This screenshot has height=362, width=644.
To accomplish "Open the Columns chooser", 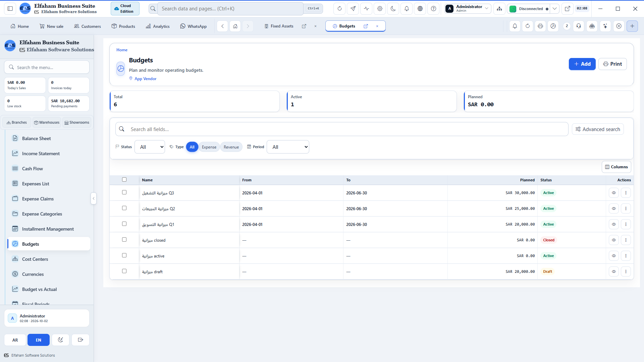I will [x=616, y=167].
